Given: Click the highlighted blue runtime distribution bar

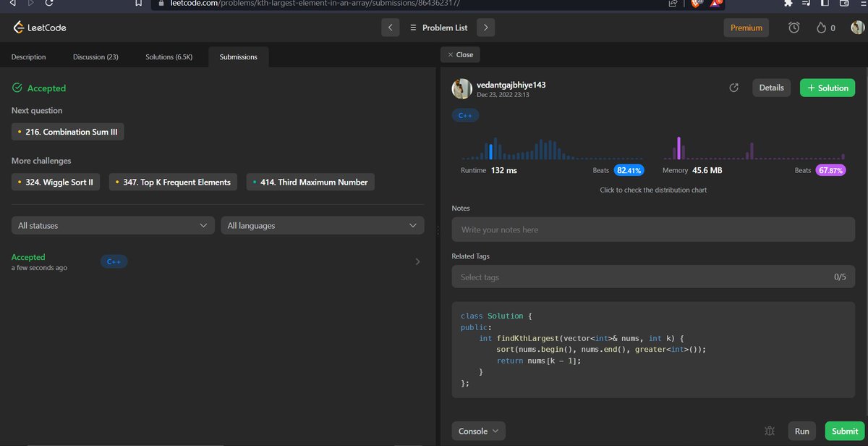Looking at the screenshot, I should tap(490, 151).
